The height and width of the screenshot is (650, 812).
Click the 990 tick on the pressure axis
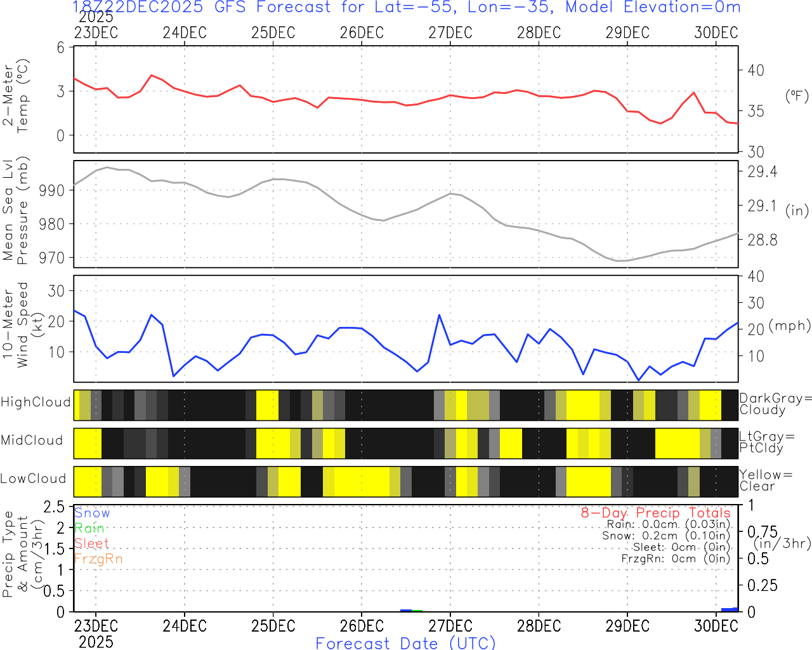tap(53, 190)
